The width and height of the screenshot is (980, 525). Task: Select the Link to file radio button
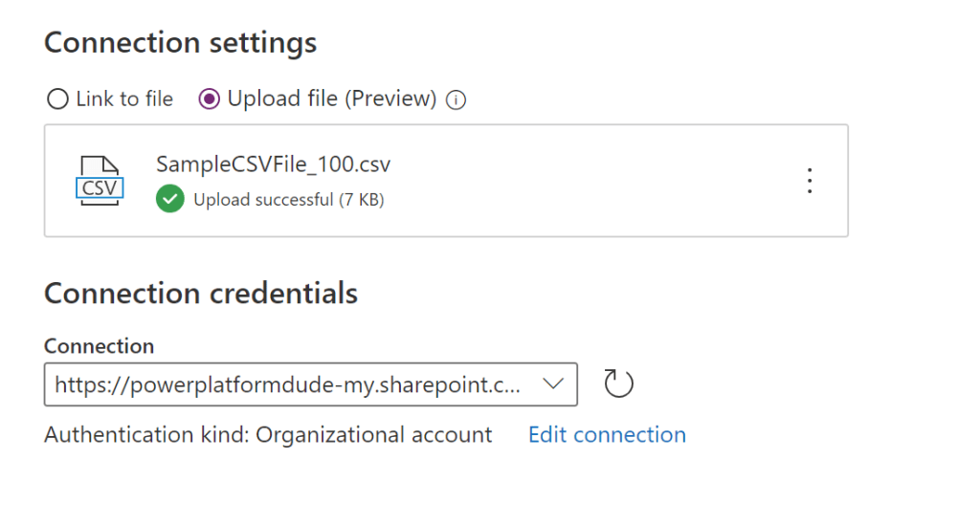tap(57, 98)
